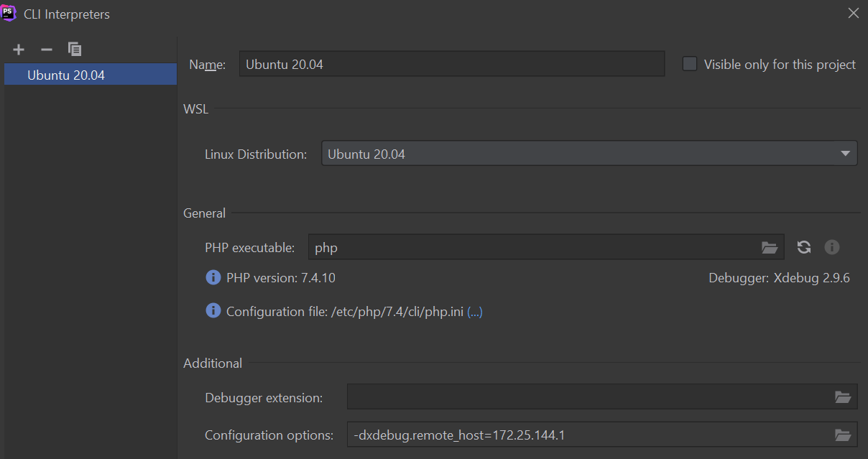Open the configuration file (...) link
The width and height of the screenshot is (868, 459).
pyautogui.click(x=475, y=312)
